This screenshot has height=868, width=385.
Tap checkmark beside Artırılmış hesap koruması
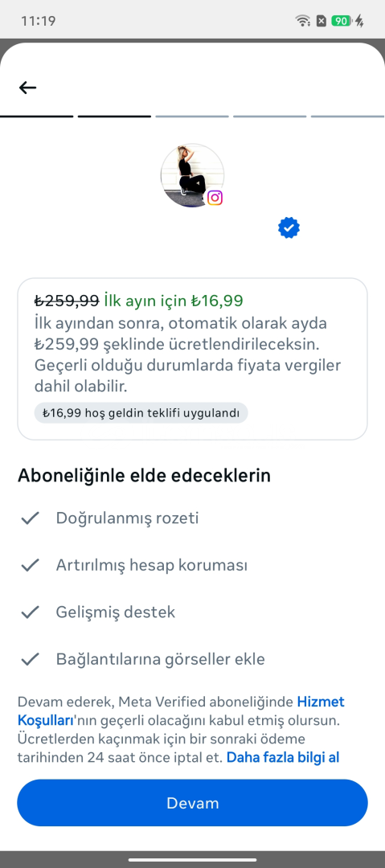point(30,565)
